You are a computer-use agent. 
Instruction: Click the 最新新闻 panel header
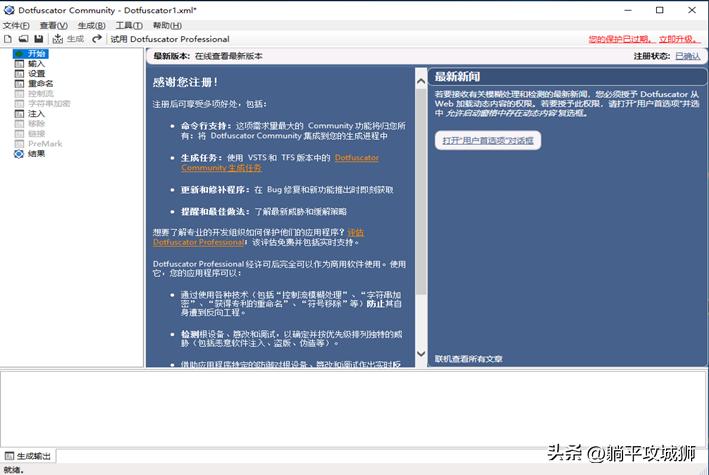567,77
